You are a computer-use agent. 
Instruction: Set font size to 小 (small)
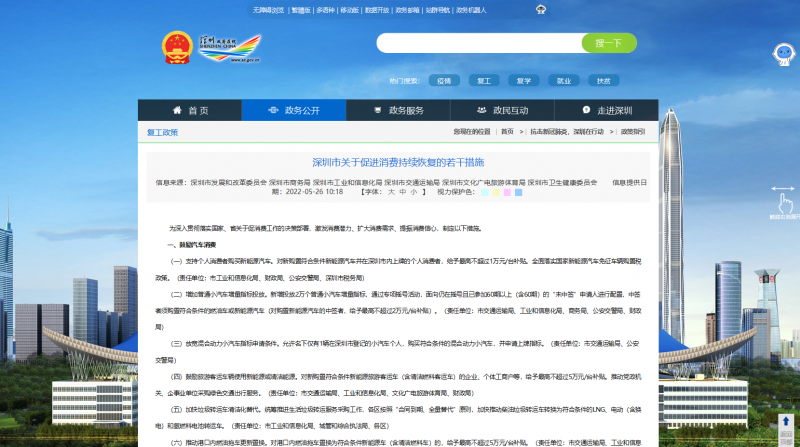tap(415, 191)
